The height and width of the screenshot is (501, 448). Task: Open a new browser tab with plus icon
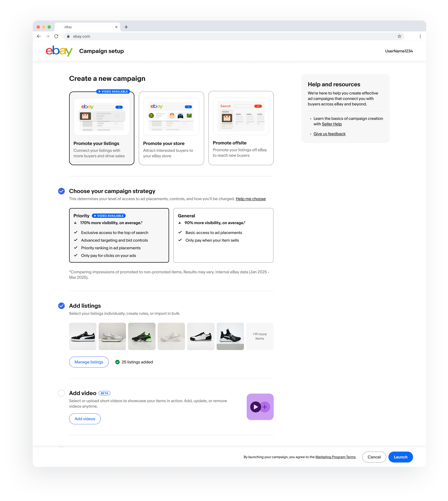tap(126, 27)
